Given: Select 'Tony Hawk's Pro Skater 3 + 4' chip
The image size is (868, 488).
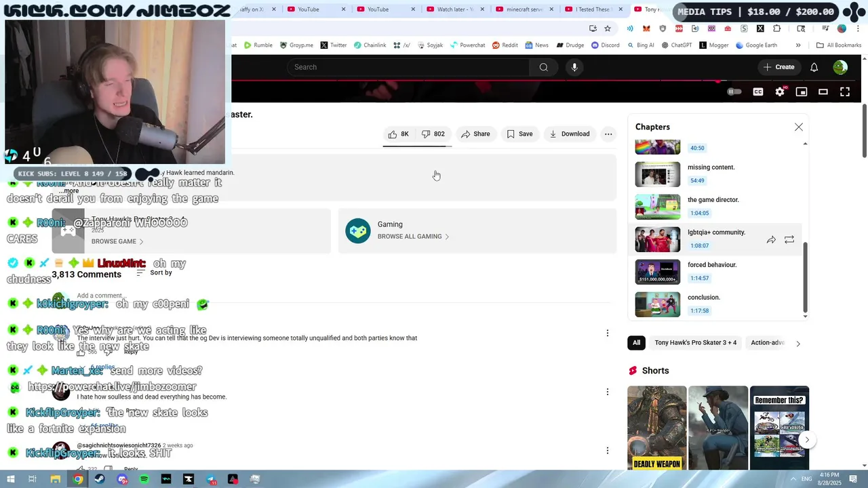Looking at the screenshot, I should pyautogui.click(x=695, y=343).
